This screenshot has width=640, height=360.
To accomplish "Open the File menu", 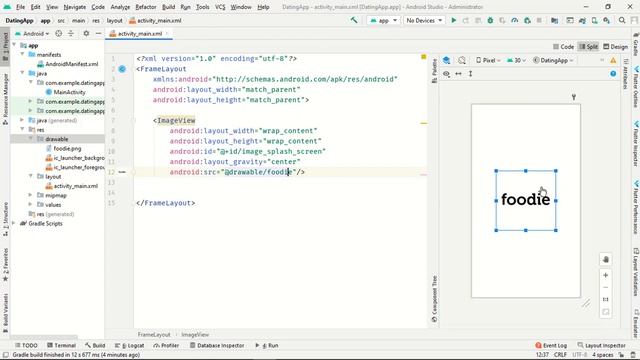I will coord(20,7).
